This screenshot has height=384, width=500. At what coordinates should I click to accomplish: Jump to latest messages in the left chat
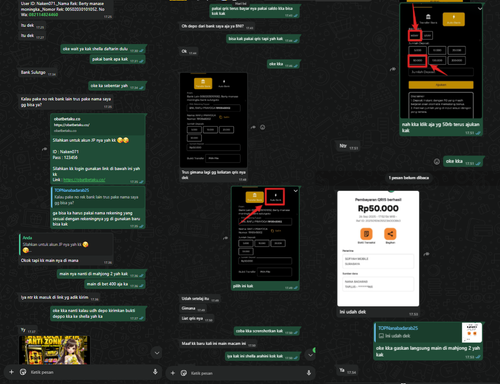click(x=157, y=353)
